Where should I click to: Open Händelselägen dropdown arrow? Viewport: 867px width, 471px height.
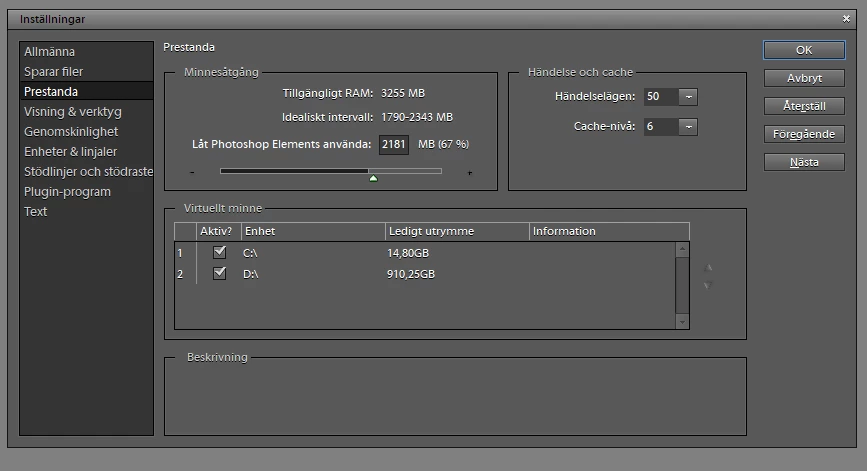[x=688, y=96]
